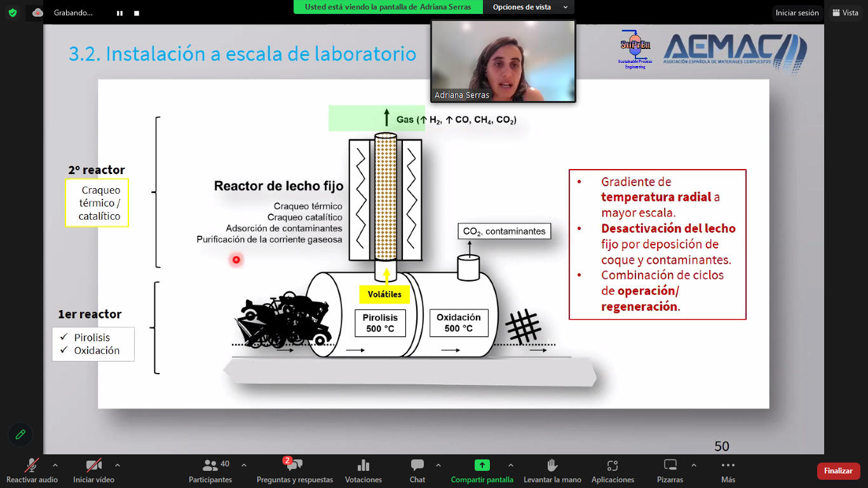Screen dimensions: 868x488
Task: Click "Adsorción de contaminantes" text
Action: coord(283,228)
